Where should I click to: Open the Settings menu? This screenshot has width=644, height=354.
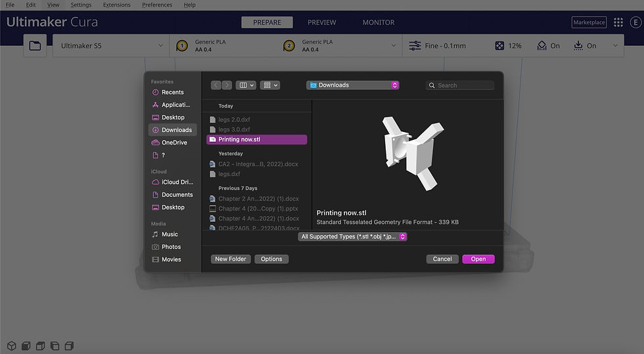81,5
